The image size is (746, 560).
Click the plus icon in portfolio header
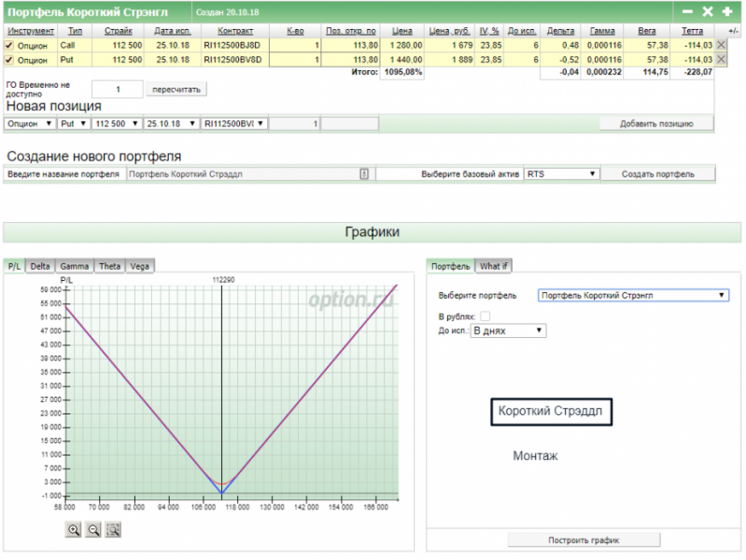[x=727, y=11]
